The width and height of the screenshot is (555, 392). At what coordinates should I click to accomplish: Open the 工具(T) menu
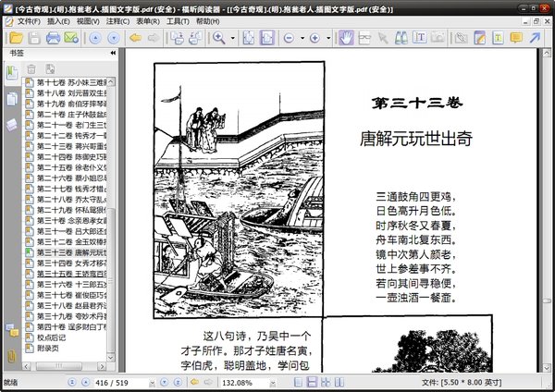click(178, 21)
